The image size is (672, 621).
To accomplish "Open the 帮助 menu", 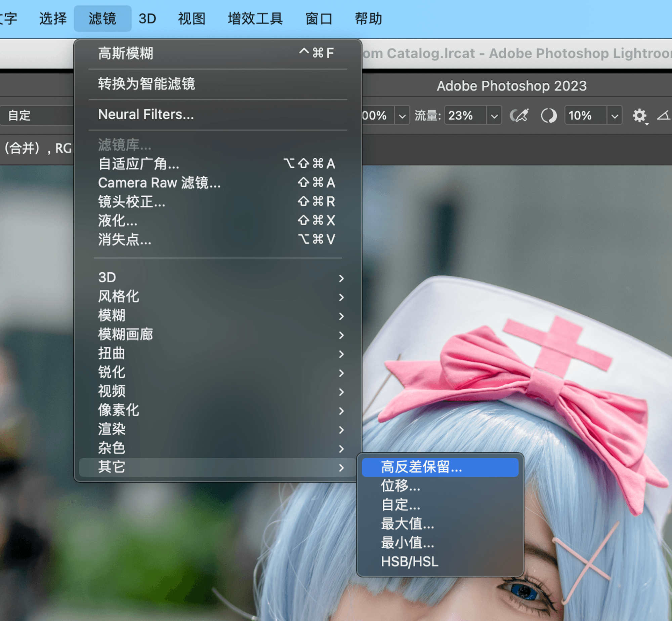I will (x=369, y=18).
